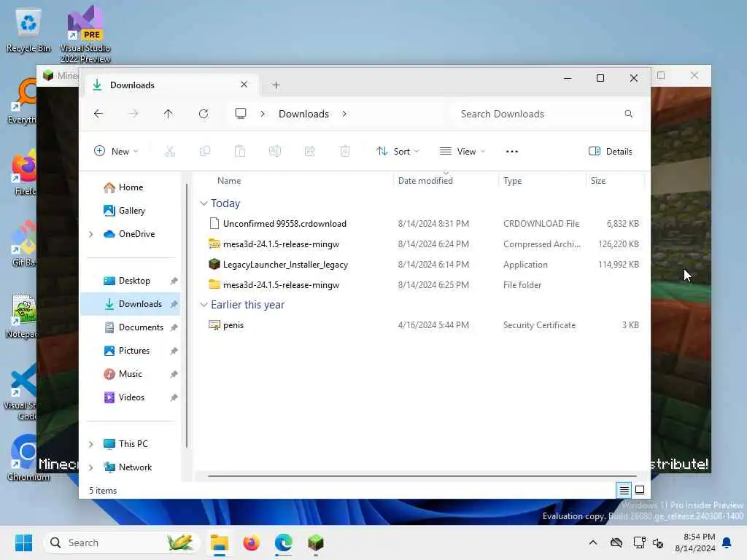Sort by Date modified column
Screen dimensions: 747x560
point(425,181)
